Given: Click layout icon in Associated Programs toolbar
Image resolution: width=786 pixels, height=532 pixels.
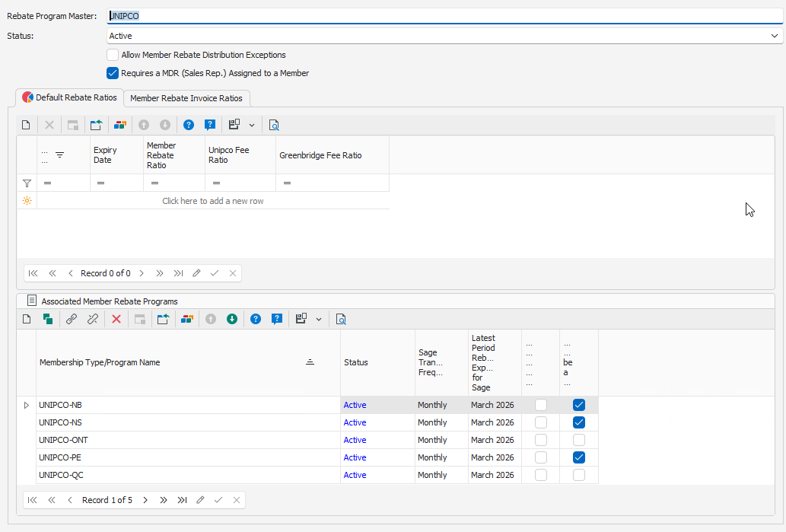Looking at the screenshot, I should [301, 318].
